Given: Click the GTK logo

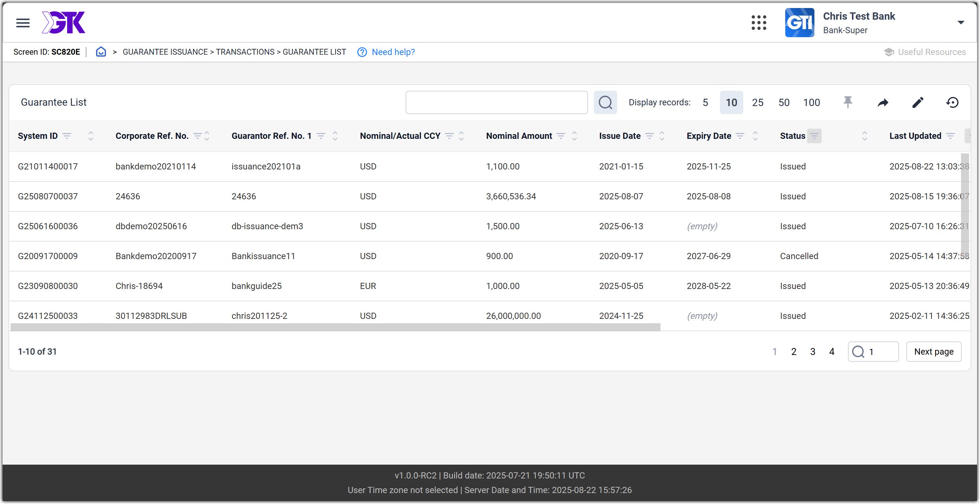Looking at the screenshot, I should pyautogui.click(x=63, y=23).
